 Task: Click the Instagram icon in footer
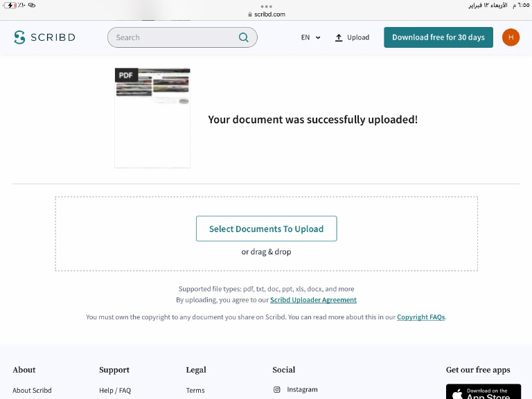click(277, 389)
